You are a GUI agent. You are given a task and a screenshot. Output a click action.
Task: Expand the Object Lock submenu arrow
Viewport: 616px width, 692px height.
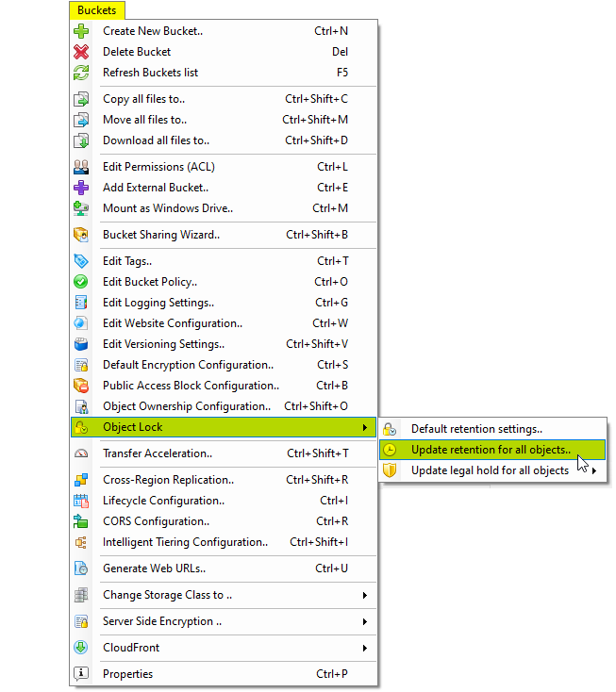point(365,428)
